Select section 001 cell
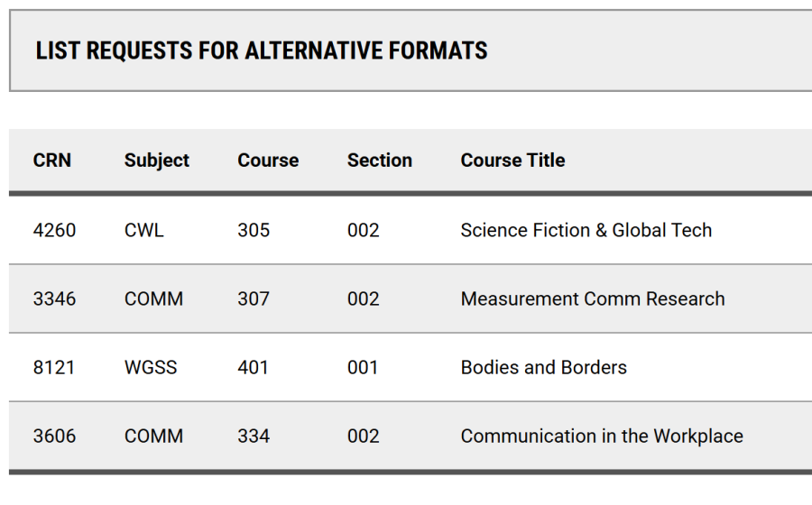The width and height of the screenshot is (812, 505). tap(363, 367)
